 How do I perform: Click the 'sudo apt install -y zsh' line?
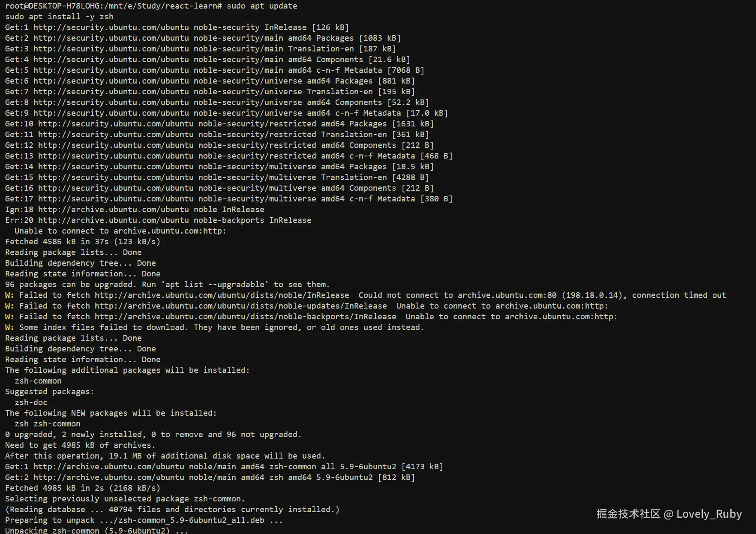coord(59,17)
